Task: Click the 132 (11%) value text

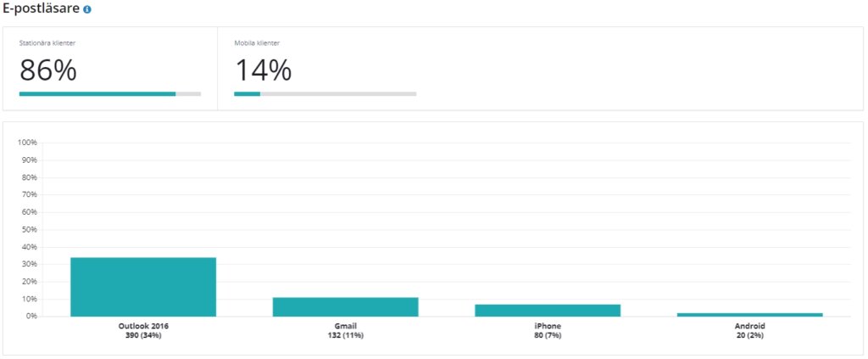Action: (346, 335)
